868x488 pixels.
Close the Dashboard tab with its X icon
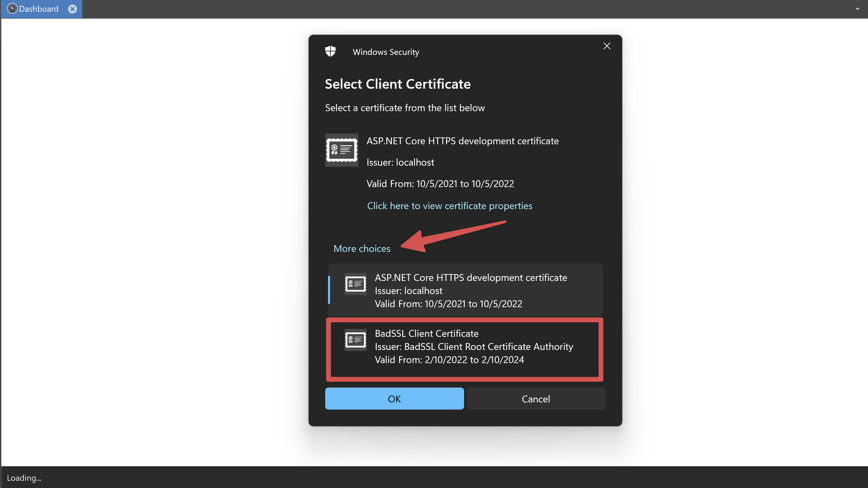(73, 9)
